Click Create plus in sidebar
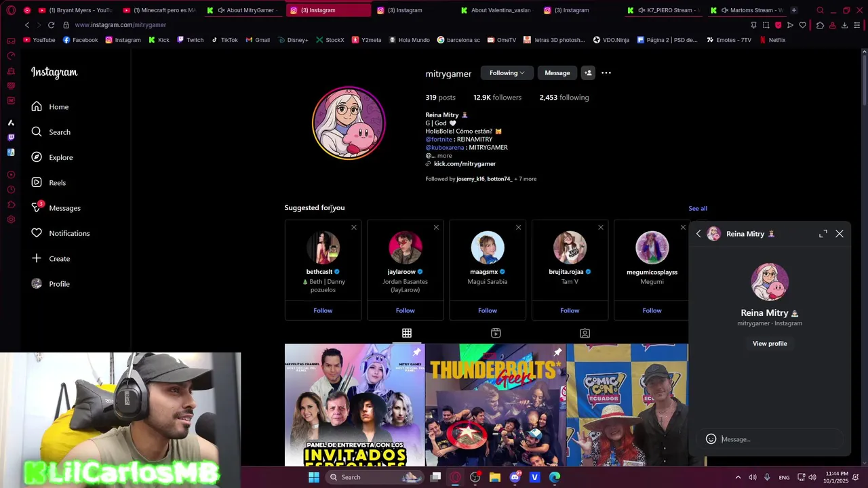The width and height of the screenshot is (868, 488). (50, 258)
